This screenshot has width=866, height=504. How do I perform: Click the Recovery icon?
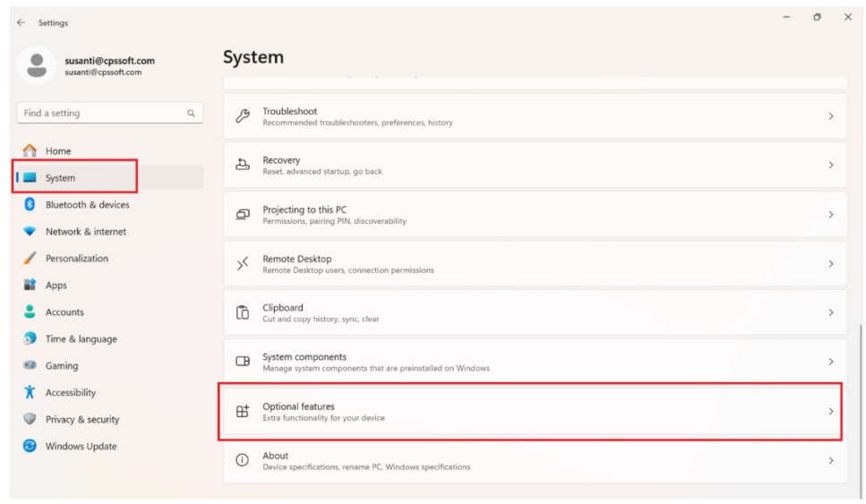[x=243, y=165]
